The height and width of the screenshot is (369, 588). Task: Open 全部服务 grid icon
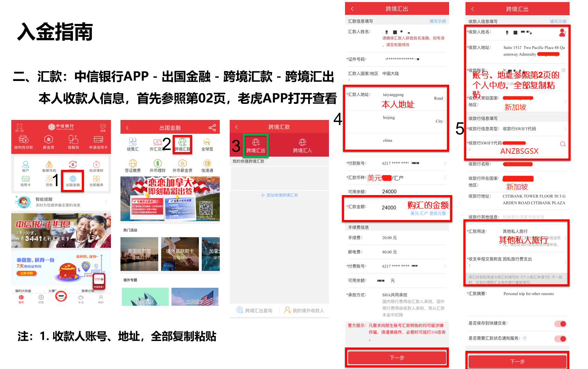pos(96,181)
